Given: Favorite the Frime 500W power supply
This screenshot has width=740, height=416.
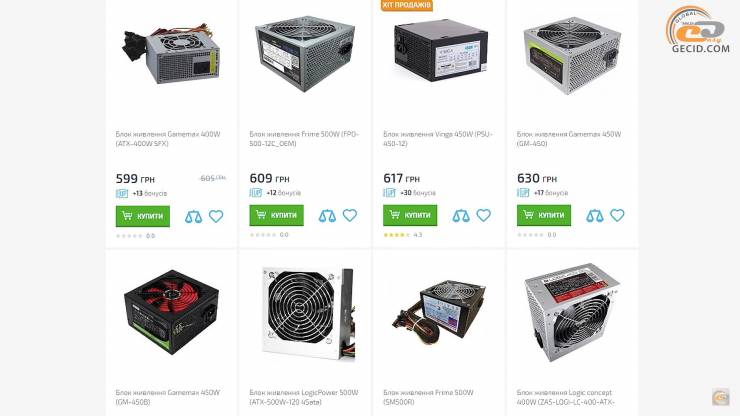Looking at the screenshot, I should pyautogui.click(x=350, y=215).
